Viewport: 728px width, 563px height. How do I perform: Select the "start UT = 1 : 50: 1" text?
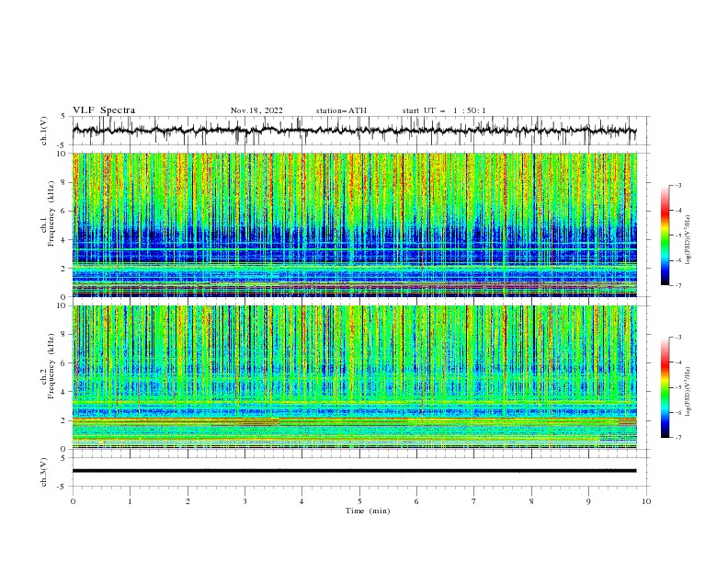click(x=444, y=110)
